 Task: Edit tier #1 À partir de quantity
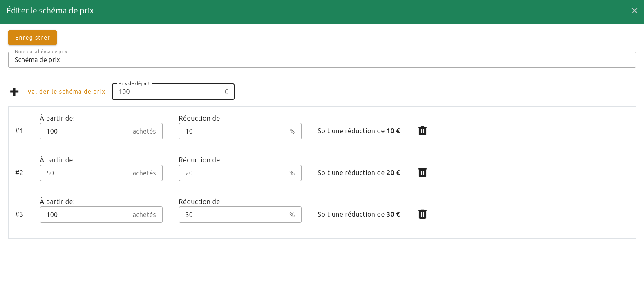(86, 131)
